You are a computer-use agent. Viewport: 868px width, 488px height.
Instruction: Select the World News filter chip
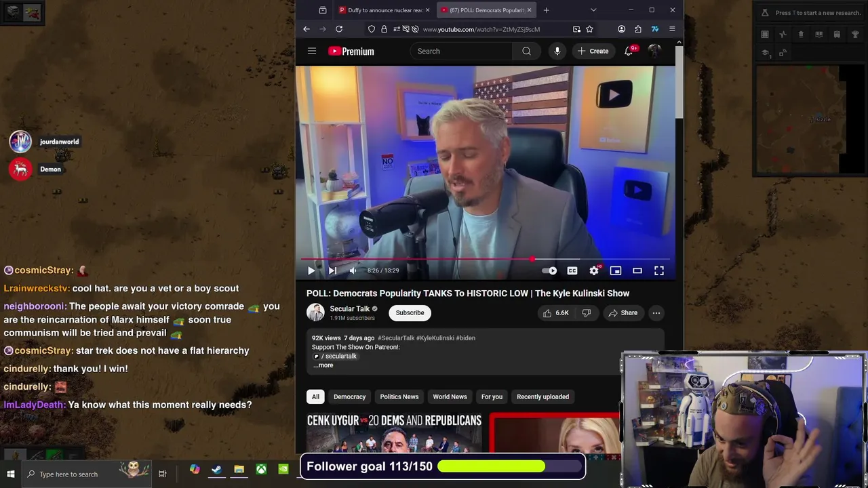[450, 396]
